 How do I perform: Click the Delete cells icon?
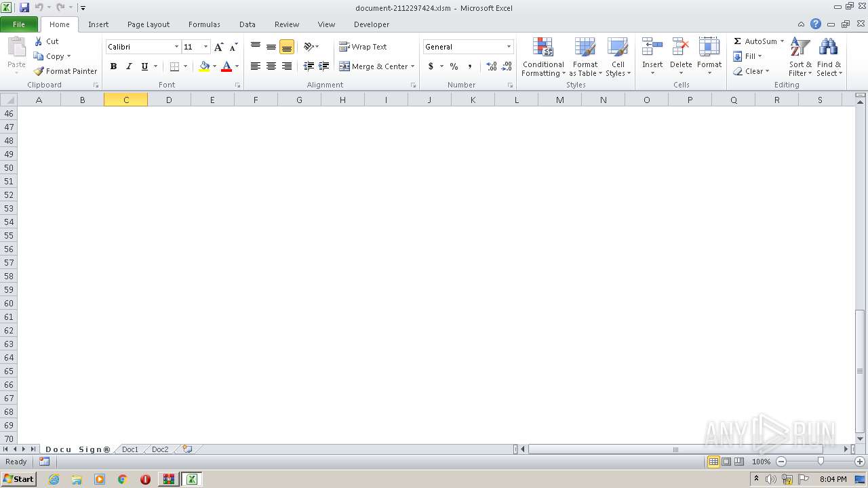681,47
